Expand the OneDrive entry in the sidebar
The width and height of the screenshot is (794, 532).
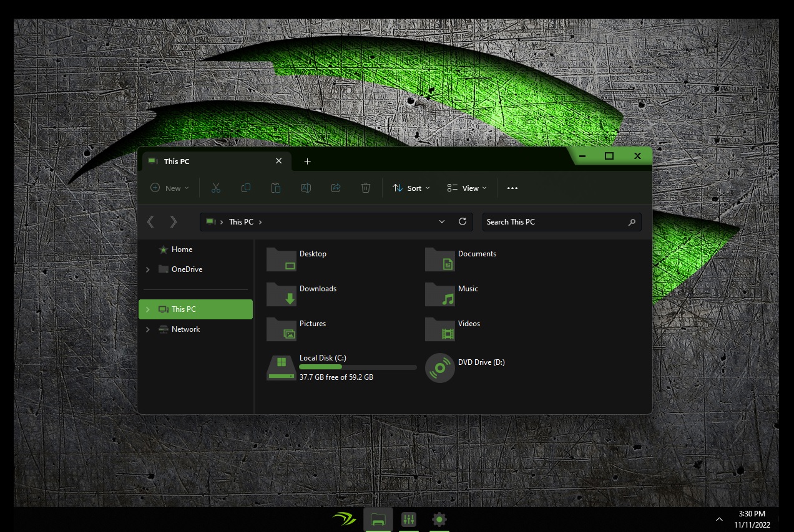click(x=148, y=269)
